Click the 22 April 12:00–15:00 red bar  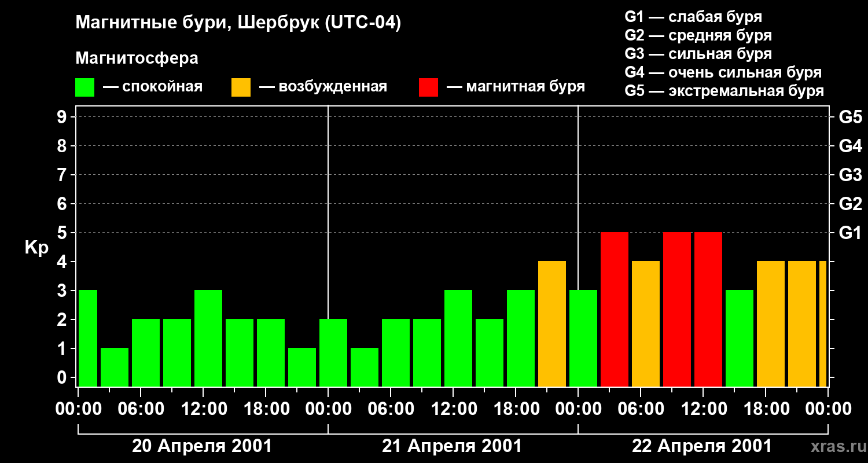point(708,309)
